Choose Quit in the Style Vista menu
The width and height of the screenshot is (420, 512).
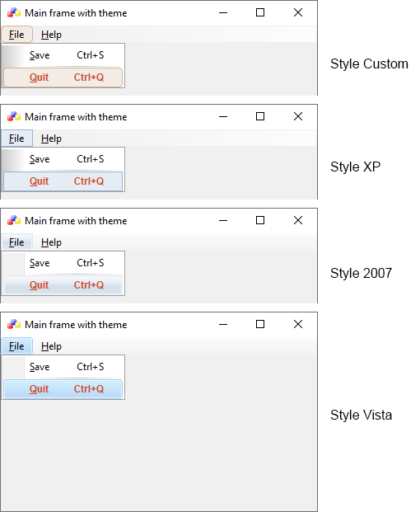click(x=63, y=389)
